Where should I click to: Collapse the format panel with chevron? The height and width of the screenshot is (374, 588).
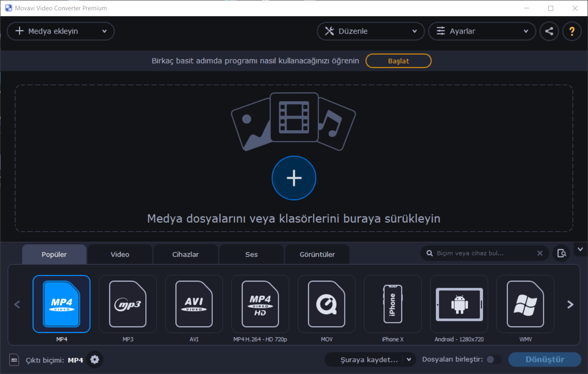coord(580,249)
